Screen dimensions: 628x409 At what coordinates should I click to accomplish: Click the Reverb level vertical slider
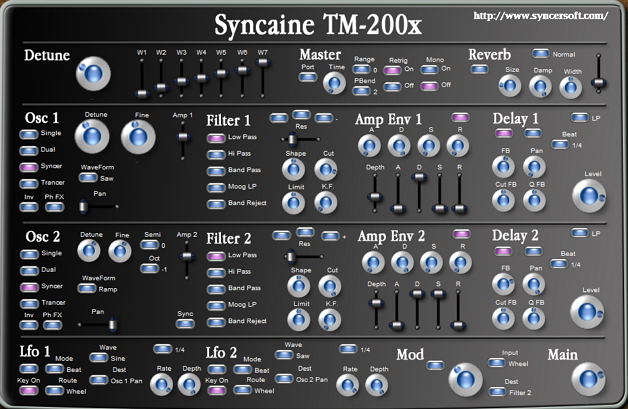click(x=598, y=73)
